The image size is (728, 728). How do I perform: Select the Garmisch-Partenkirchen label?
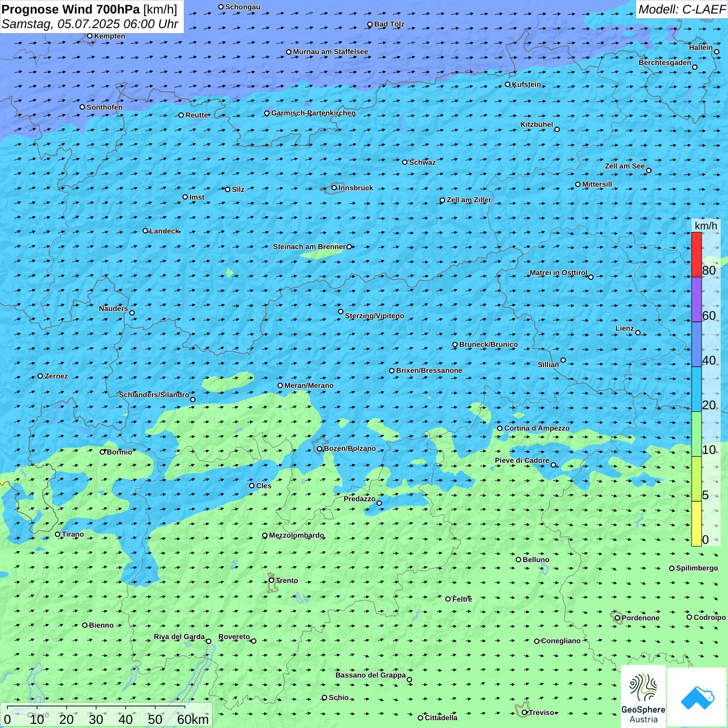(314, 113)
